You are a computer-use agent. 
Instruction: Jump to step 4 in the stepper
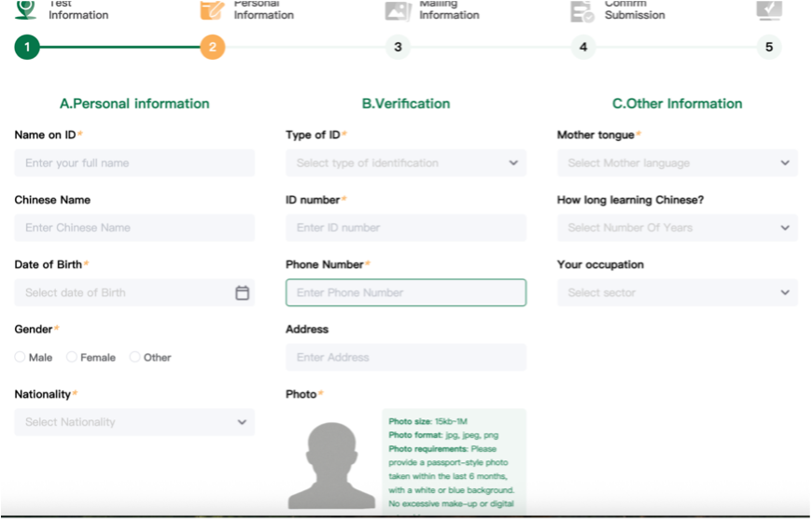583,47
